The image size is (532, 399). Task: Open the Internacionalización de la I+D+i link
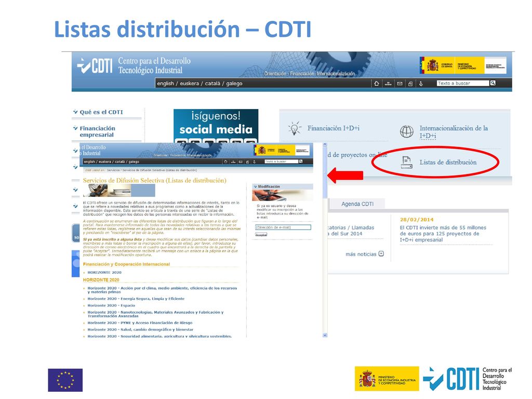[454, 132]
